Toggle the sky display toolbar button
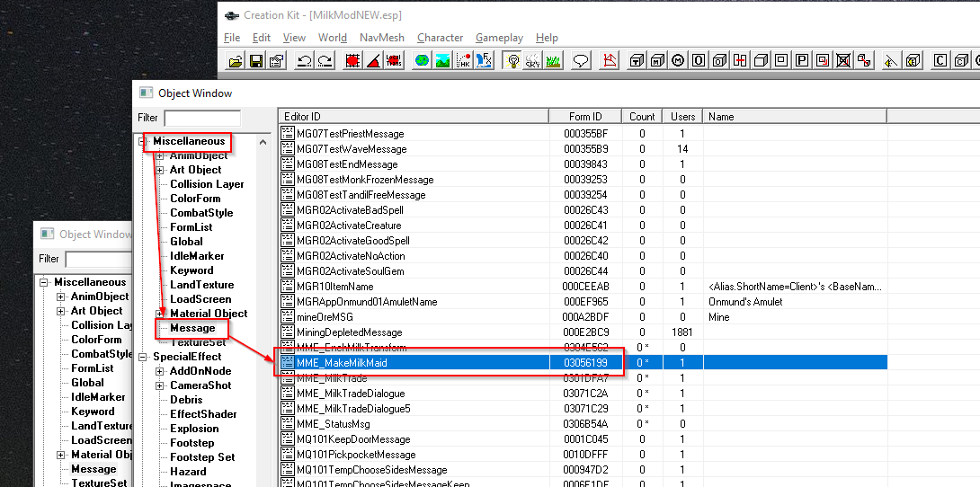 coord(534,61)
